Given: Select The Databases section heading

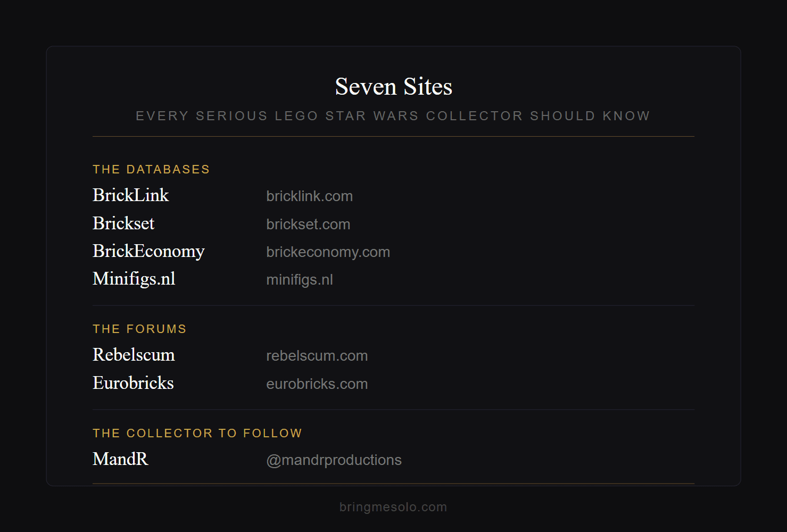Looking at the screenshot, I should (x=151, y=169).
